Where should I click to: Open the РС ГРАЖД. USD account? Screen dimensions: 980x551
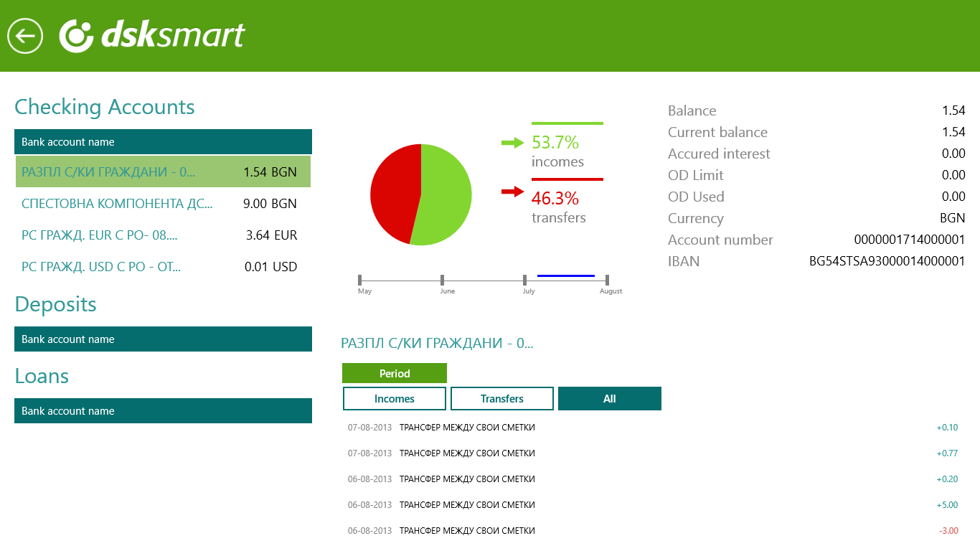pyautogui.click(x=163, y=267)
